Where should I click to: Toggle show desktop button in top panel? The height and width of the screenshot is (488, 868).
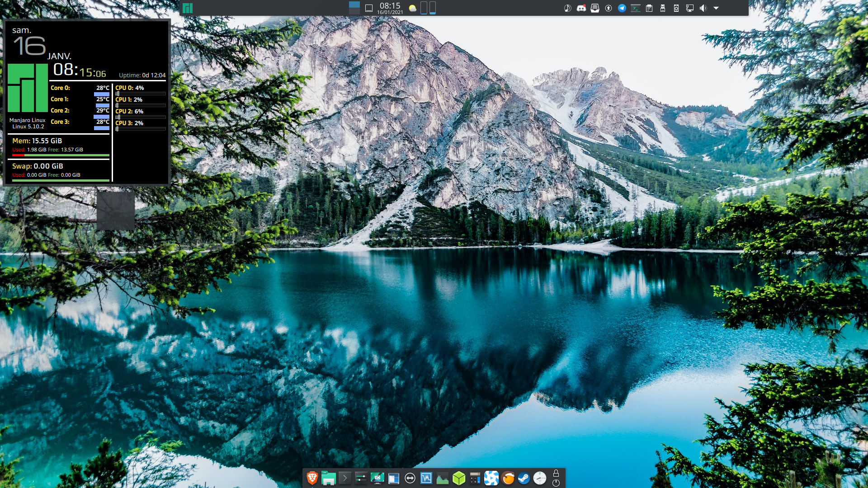pyautogui.click(x=369, y=8)
